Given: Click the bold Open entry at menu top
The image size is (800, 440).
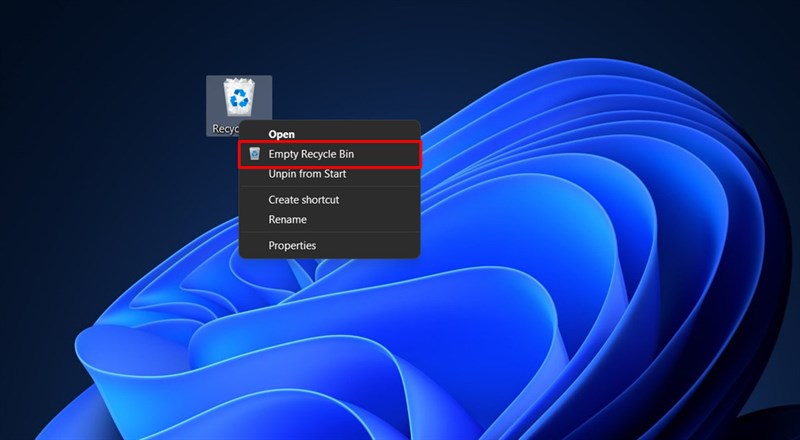Looking at the screenshot, I should point(281,134).
